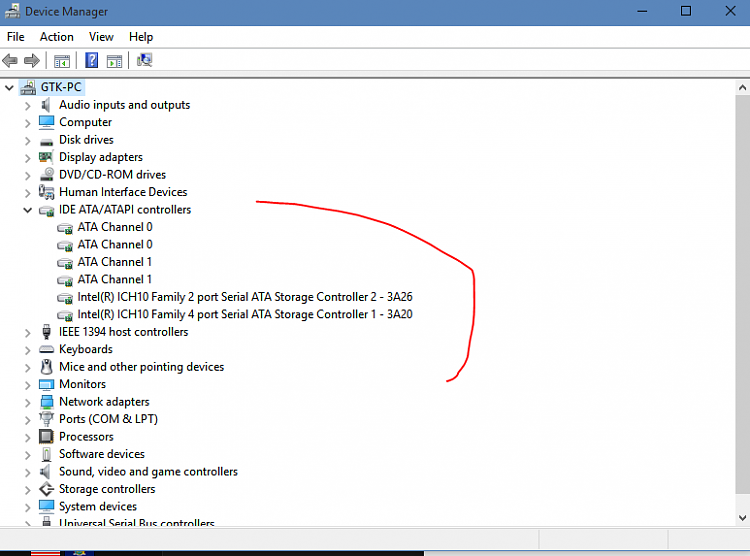Click the Mice and other pointing devices icon

pos(46,367)
